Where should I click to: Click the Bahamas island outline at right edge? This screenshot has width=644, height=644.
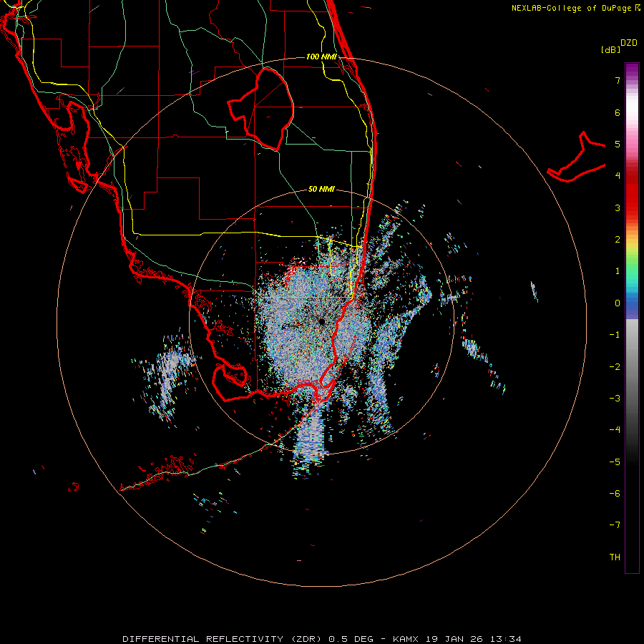click(x=577, y=158)
